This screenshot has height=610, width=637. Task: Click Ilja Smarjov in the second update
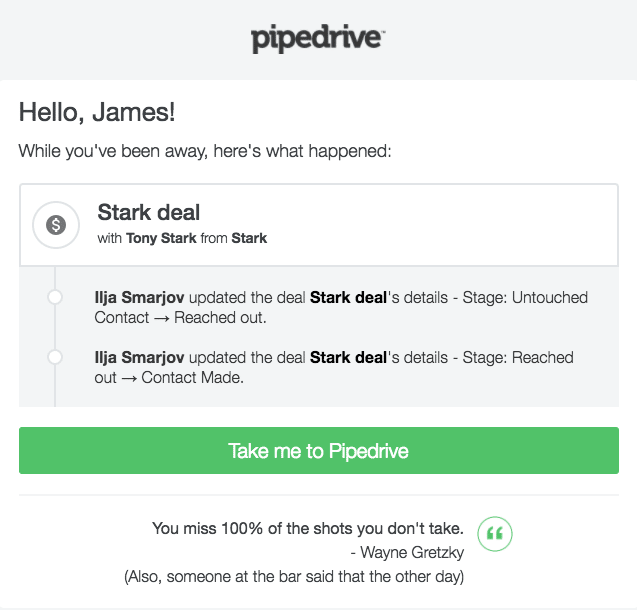[x=139, y=357]
